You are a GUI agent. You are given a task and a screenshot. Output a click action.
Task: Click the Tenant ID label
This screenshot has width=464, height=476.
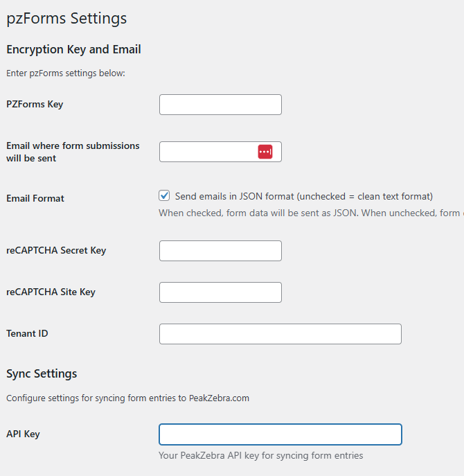(27, 333)
